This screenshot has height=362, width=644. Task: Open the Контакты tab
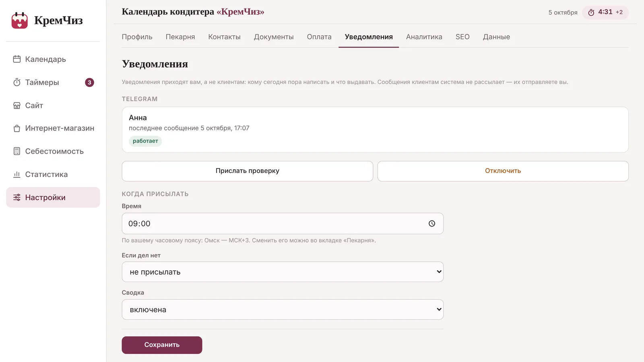pos(224,37)
